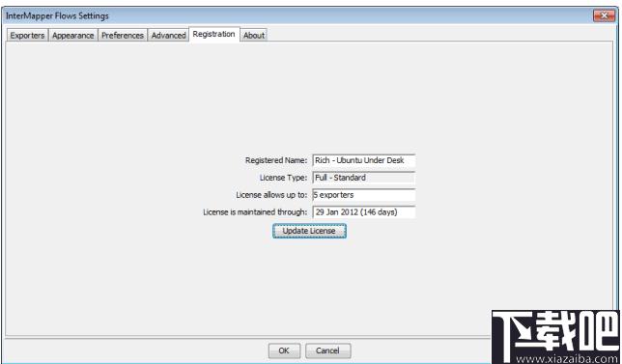Switch to the Exporters tab
Viewport: 622px width, 364px height.
tap(27, 36)
